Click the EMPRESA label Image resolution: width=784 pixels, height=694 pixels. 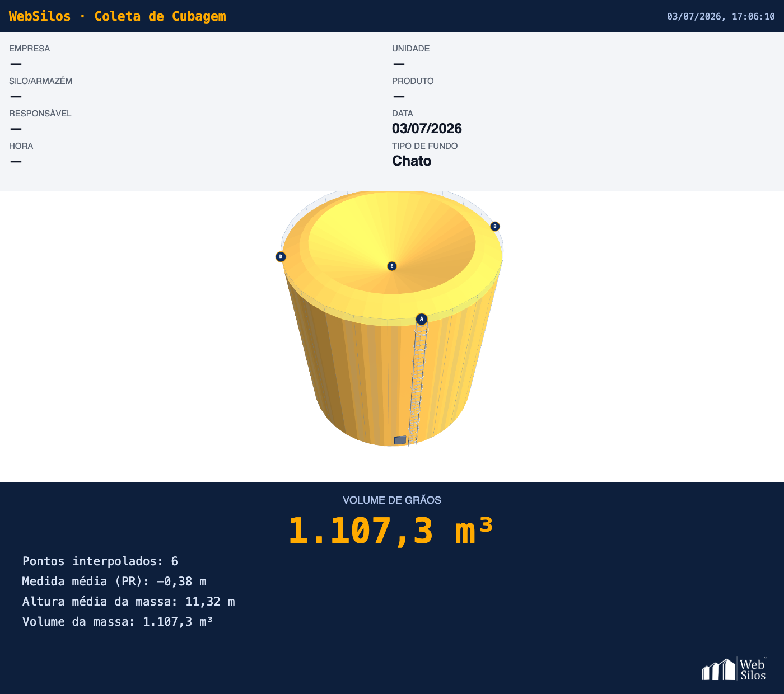pyautogui.click(x=30, y=49)
